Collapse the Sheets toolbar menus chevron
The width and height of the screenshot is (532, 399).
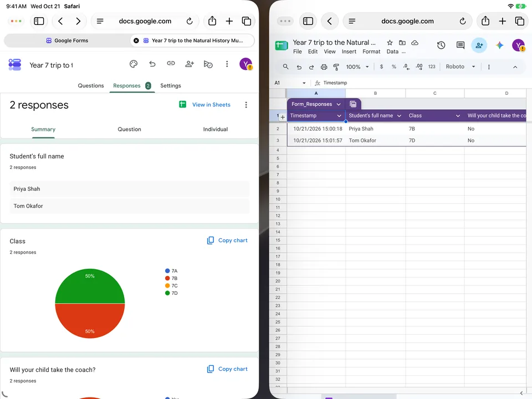pyautogui.click(x=515, y=67)
